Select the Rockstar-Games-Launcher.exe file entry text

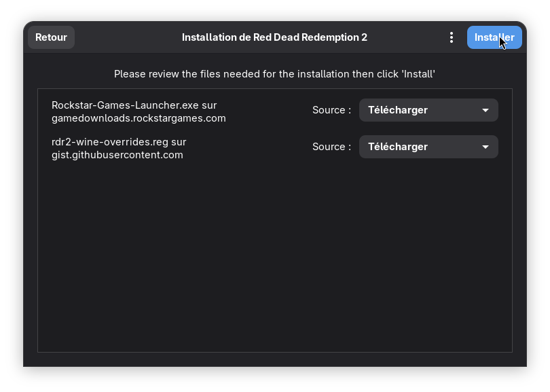pyautogui.click(x=139, y=111)
